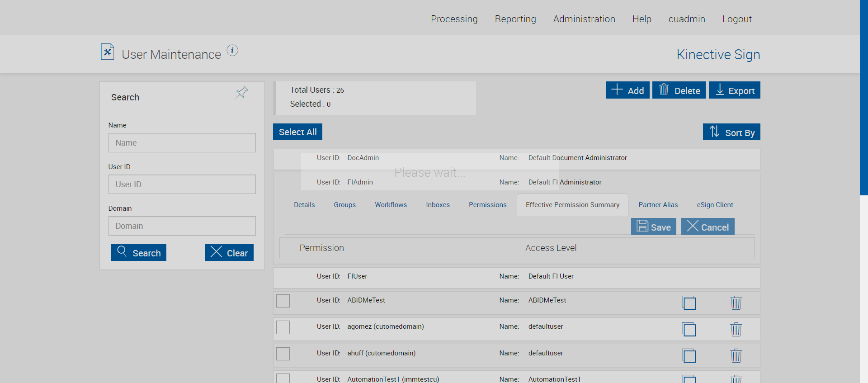Expand the FIUser user row
Viewport: 868px width, 383px height.
(516, 277)
